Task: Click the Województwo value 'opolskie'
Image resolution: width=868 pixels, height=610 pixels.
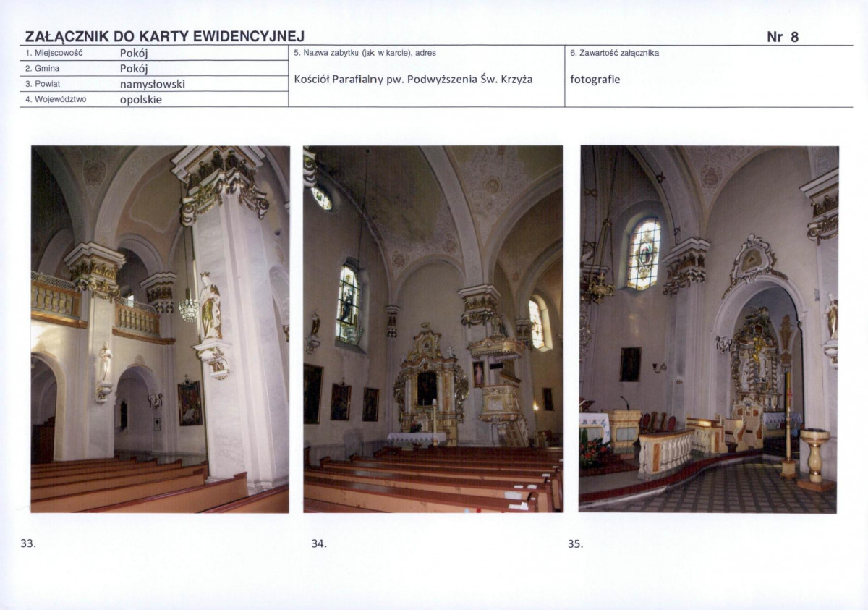Action: click(140, 100)
